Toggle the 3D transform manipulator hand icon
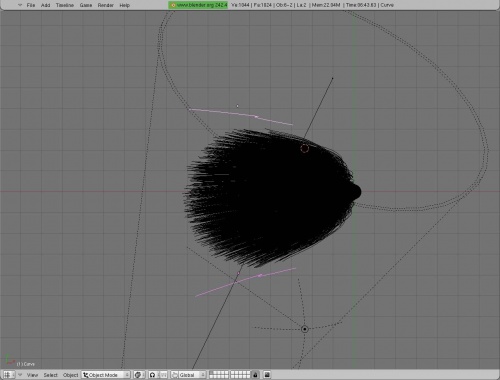This screenshot has height=380, width=500. tap(175, 375)
